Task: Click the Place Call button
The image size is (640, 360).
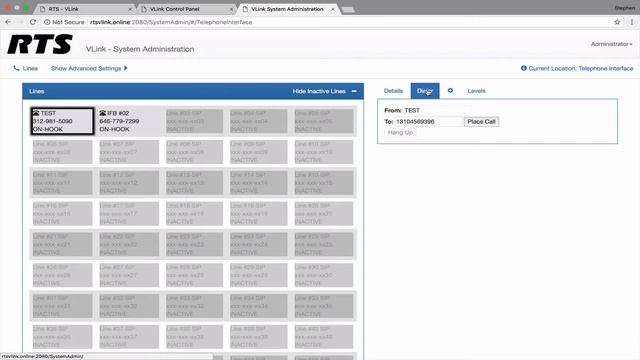Action: pyautogui.click(x=481, y=122)
